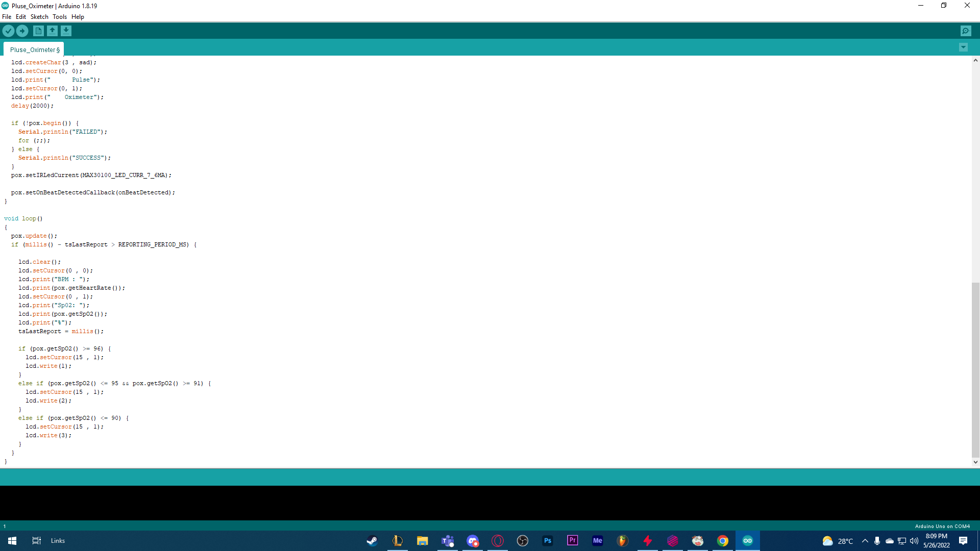This screenshot has height=551, width=980.
Task: Click the 'delay(2000);' code line
Action: point(32,106)
